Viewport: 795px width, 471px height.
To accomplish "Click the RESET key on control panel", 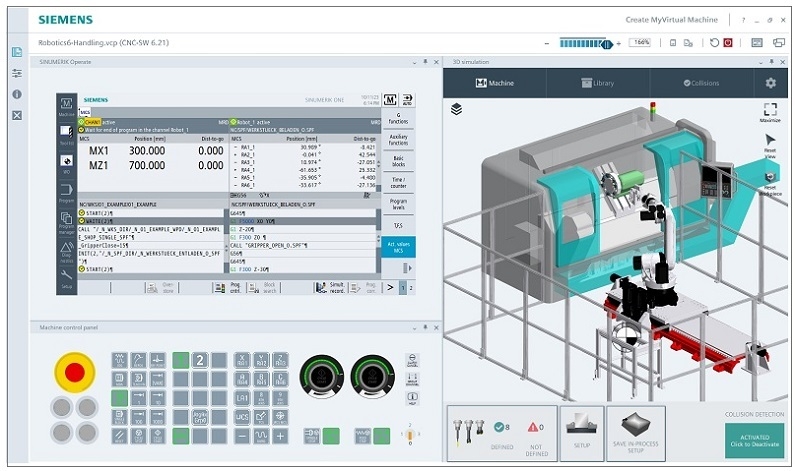I will click(x=120, y=436).
